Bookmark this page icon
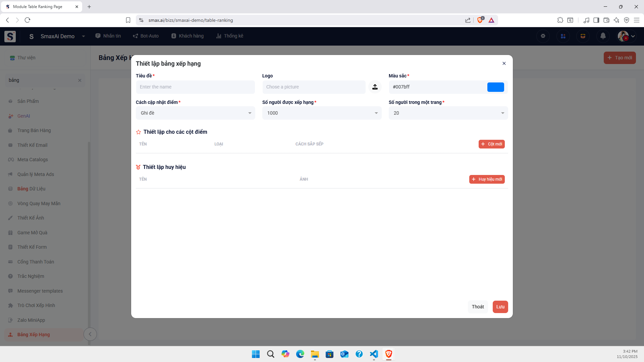Screen dimensions: 644x362 coord(128,20)
